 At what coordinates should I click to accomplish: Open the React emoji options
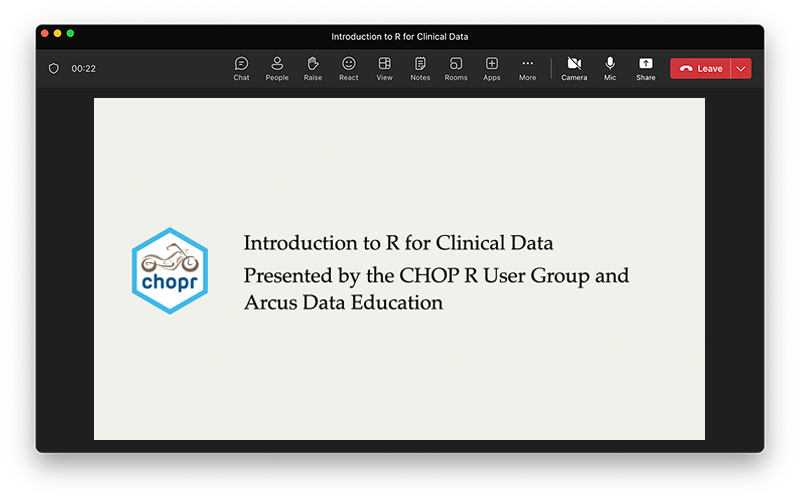pyautogui.click(x=348, y=68)
